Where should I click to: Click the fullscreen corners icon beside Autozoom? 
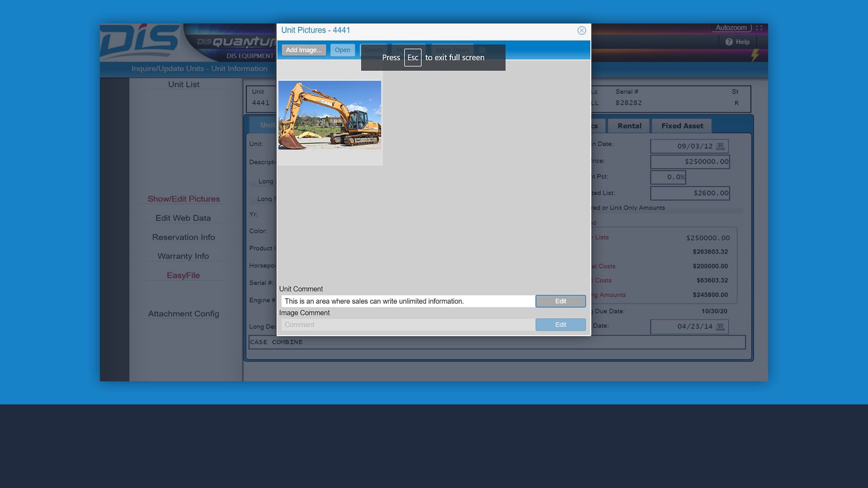point(759,28)
